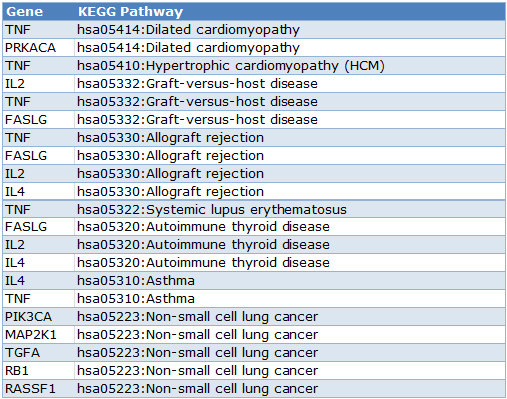Click the TNF cell in the first row

[x=39, y=30]
